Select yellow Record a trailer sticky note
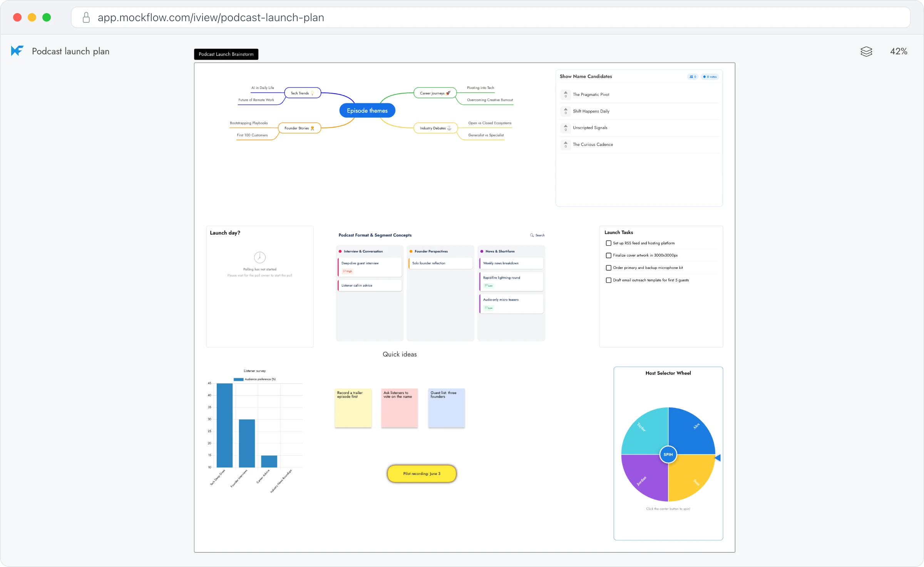The image size is (924, 567). (x=353, y=408)
